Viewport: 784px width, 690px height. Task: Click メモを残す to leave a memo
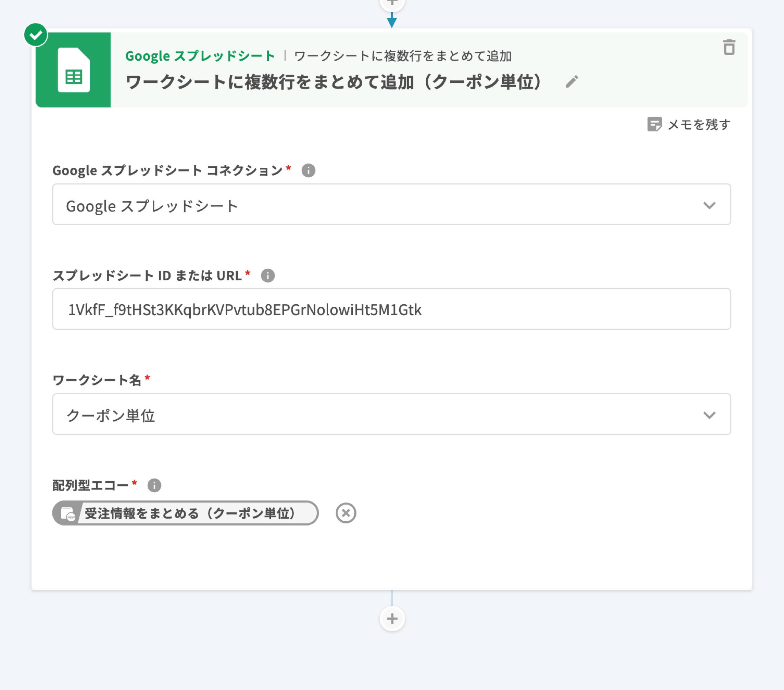point(699,125)
